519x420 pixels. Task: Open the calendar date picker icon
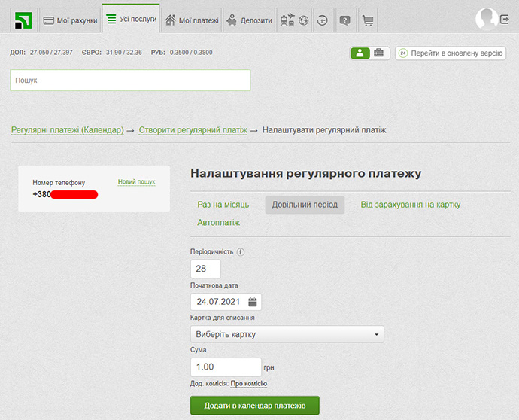(253, 302)
